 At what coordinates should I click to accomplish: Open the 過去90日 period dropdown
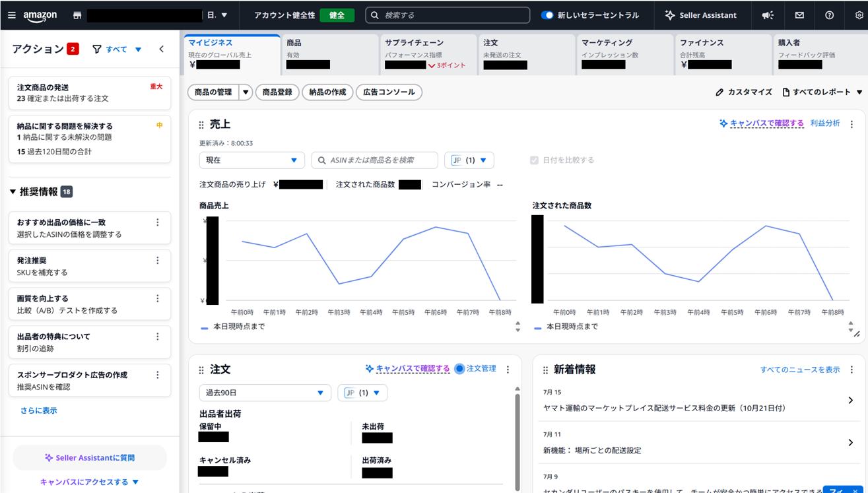point(265,393)
